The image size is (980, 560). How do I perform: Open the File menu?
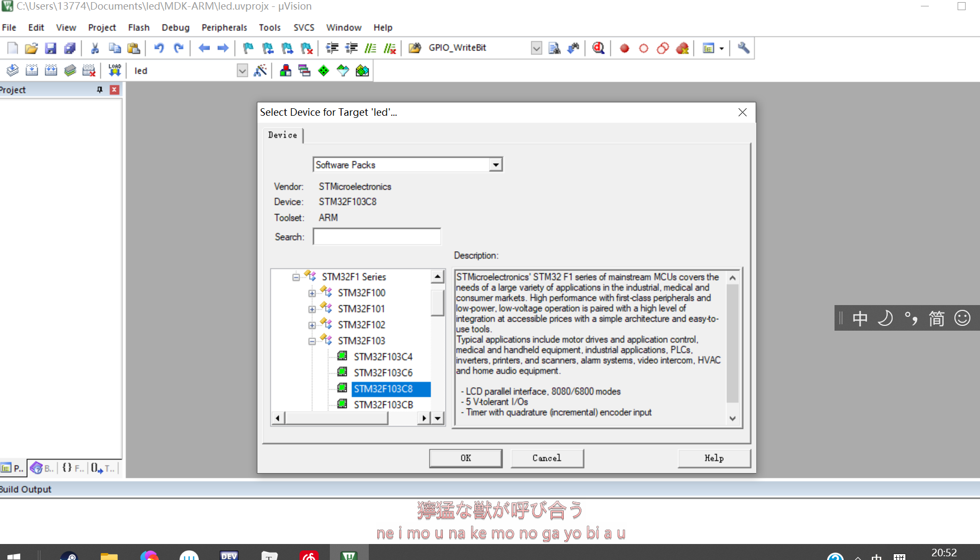(9, 27)
